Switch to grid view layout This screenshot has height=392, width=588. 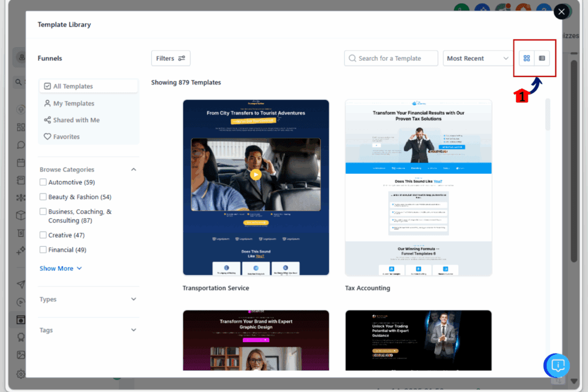tap(527, 58)
